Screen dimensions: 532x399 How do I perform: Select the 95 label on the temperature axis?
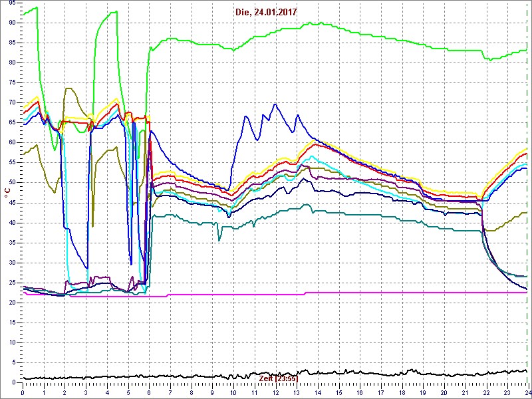pyautogui.click(x=12, y=3)
